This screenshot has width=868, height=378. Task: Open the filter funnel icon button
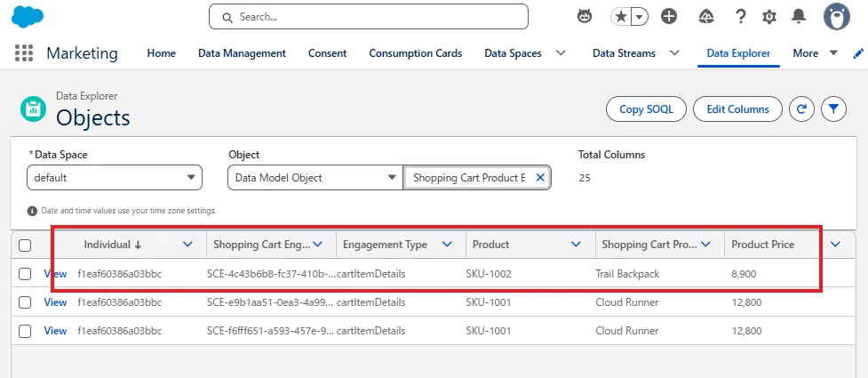click(833, 109)
